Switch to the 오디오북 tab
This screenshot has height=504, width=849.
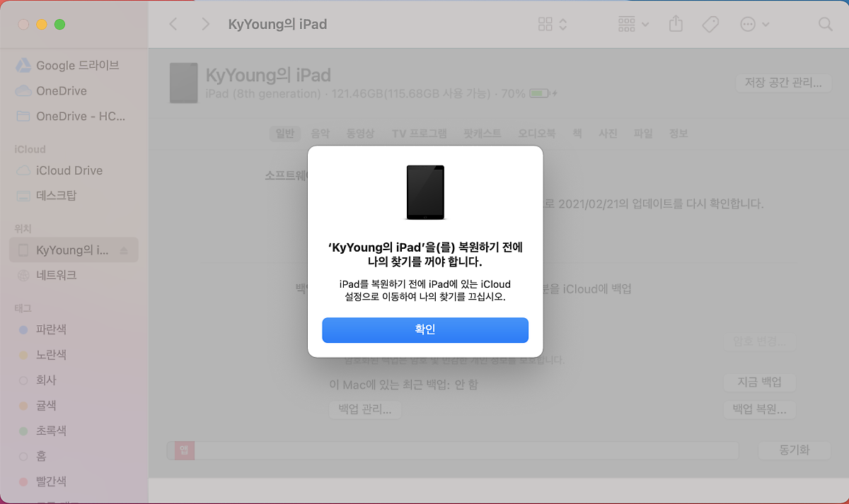(x=537, y=134)
